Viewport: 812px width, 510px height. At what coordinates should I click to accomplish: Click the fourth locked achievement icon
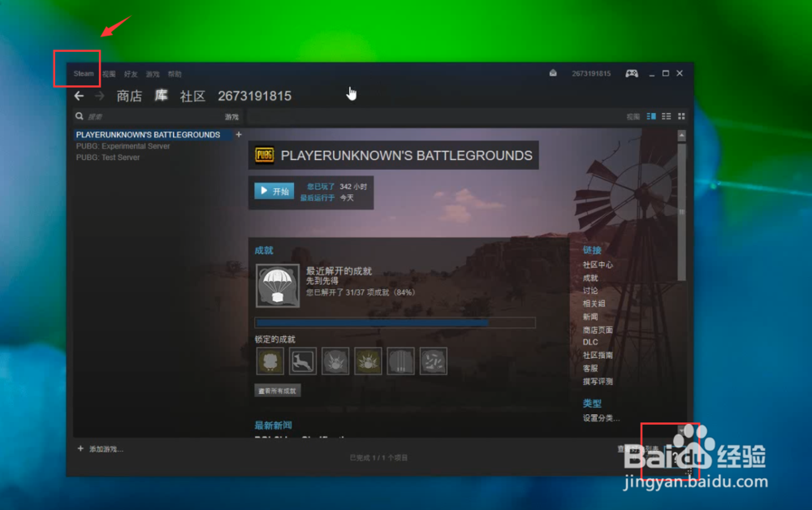click(x=368, y=361)
